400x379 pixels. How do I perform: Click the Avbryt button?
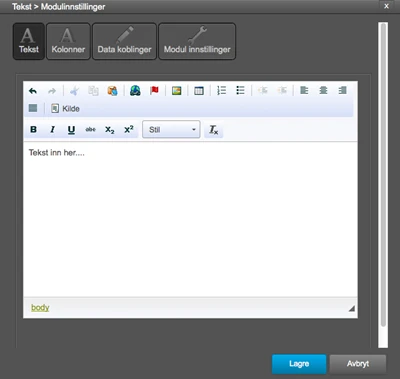[x=358, y=364]
